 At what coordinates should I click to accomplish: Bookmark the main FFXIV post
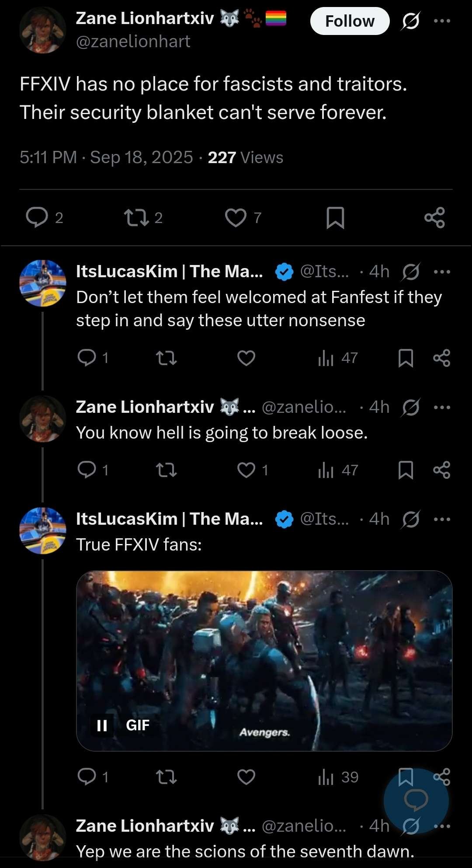coord(335,218)
